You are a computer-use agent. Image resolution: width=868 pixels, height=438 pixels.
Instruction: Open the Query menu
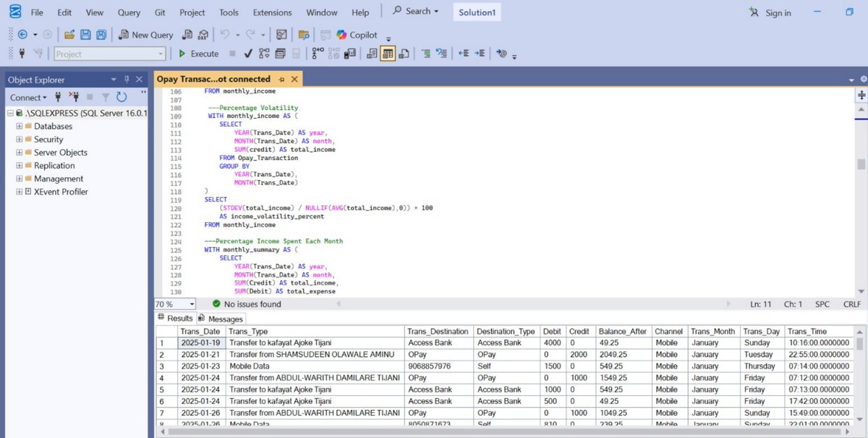pos(129,12)
